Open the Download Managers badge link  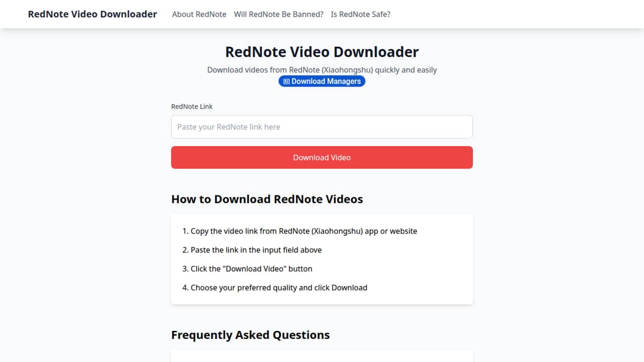tap(322, 81)
